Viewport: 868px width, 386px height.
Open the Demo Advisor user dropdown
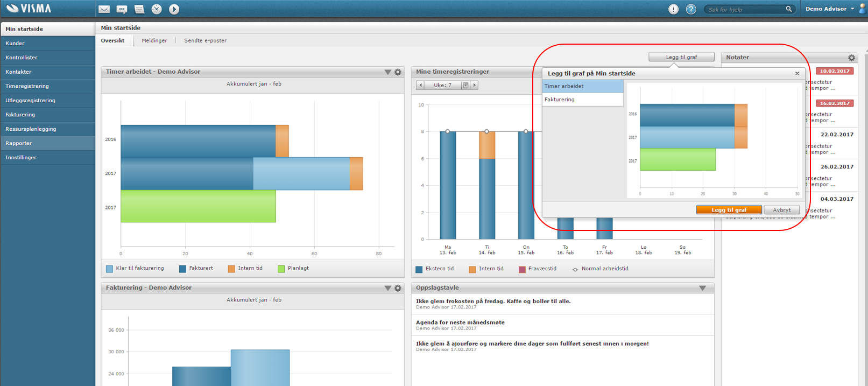click(830, 9)
